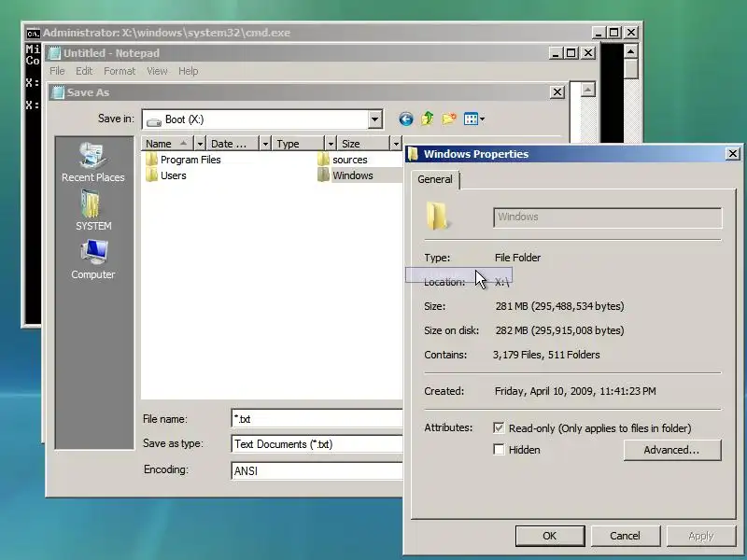Open Notepad's Edit menu
The width and height of the screenshot is (747, 560).
coord(84,71)
